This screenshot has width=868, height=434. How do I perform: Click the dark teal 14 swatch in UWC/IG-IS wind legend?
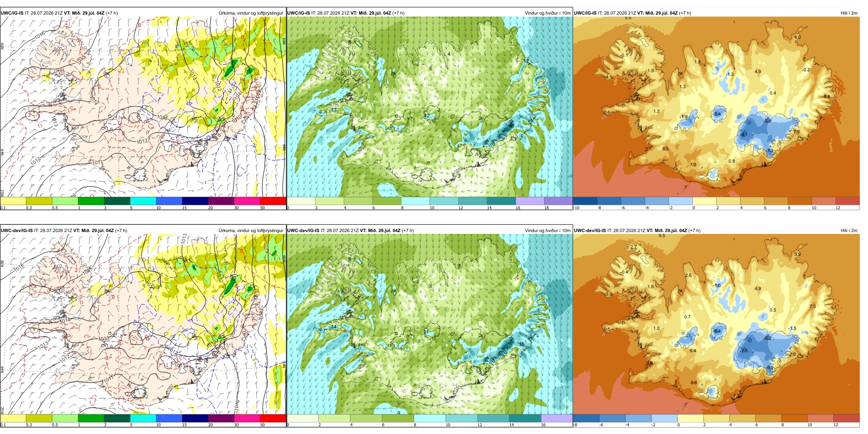(x=501, y=201)
